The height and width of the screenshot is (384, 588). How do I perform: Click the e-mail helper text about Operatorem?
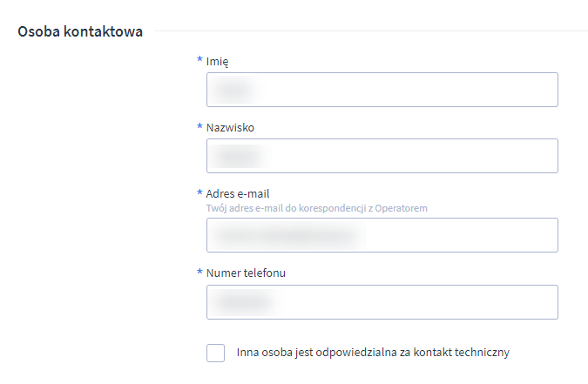tap(316, 208)
